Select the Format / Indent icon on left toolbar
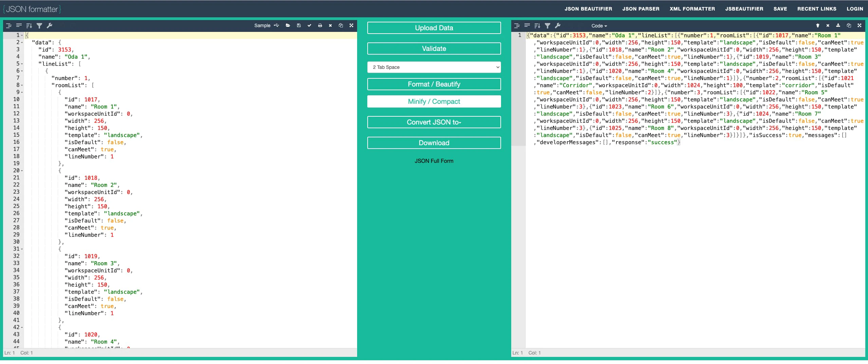The height and width of the screenshot is (364, 868). click(8, 25)
